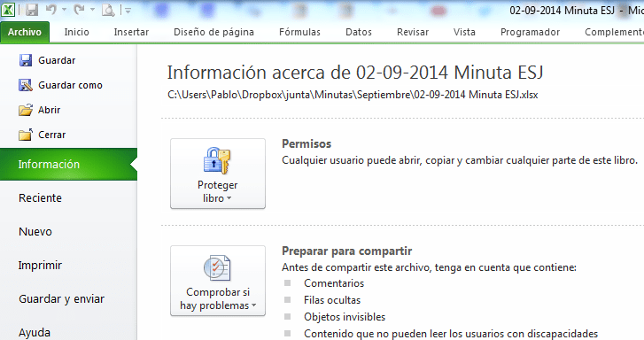
Task: Open the Customize Quick Access Toolbar dropdown
Action: [128, 11]
